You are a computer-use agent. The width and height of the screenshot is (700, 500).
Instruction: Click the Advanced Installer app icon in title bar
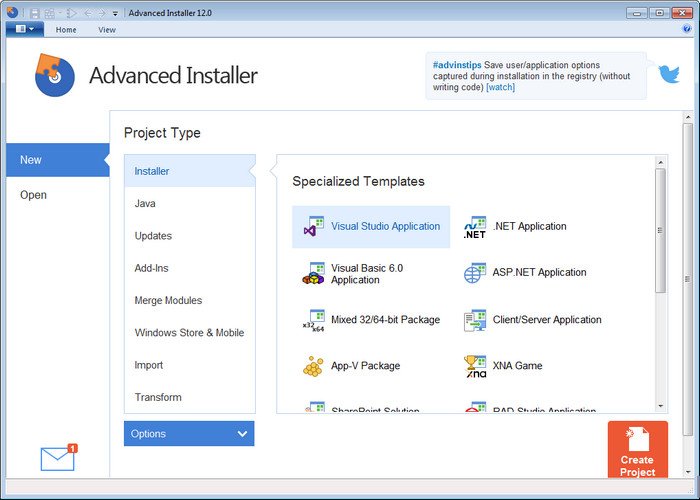point(12,12)
